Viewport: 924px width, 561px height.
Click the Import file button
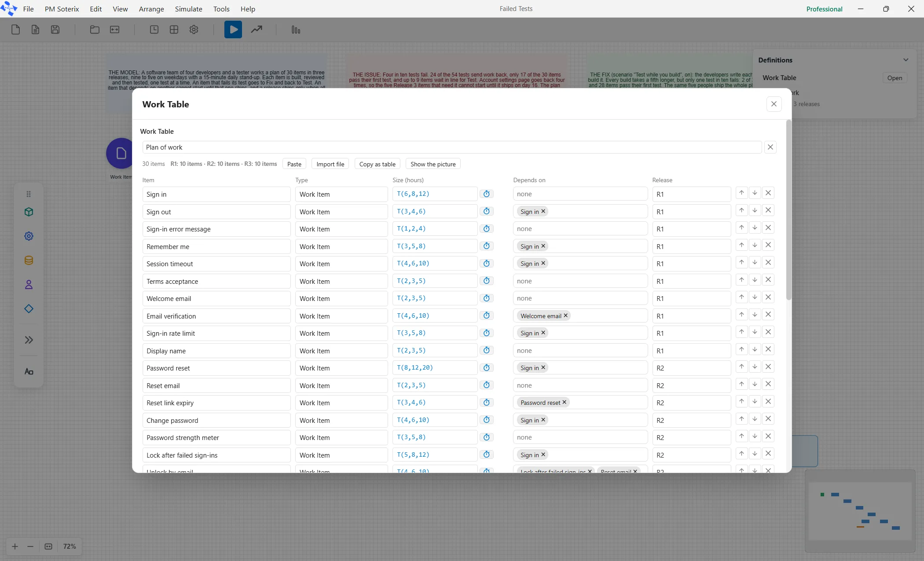pos(330,164)
